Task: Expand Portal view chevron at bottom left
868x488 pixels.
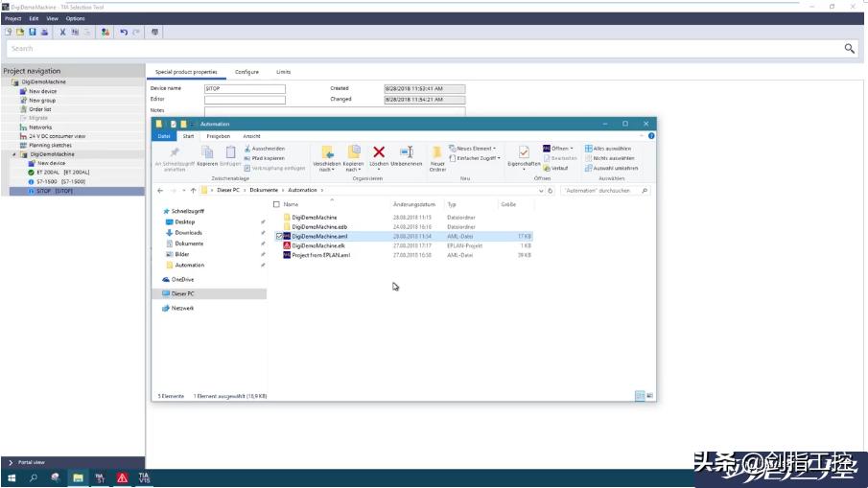Action: pyautogui.click(x=11, y=462)
